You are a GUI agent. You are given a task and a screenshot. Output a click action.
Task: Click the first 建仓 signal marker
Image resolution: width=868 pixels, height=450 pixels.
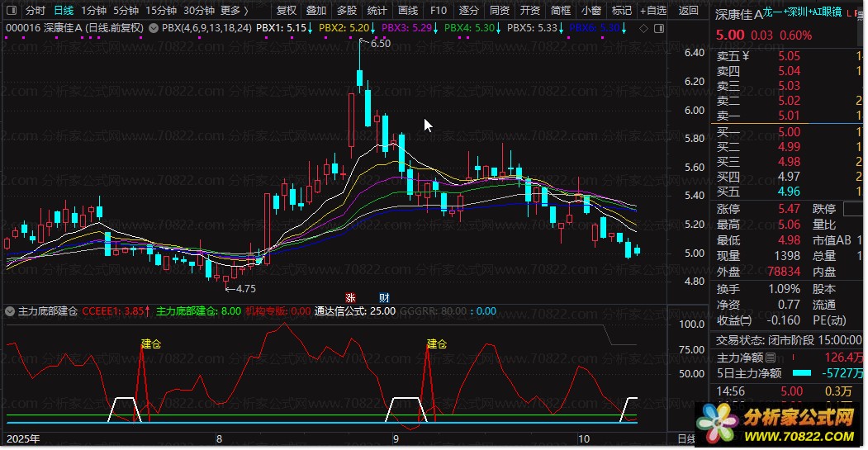(150, 343)
